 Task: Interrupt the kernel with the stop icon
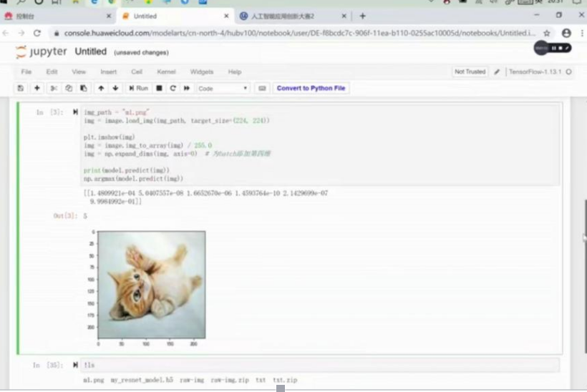click(159, 88)
